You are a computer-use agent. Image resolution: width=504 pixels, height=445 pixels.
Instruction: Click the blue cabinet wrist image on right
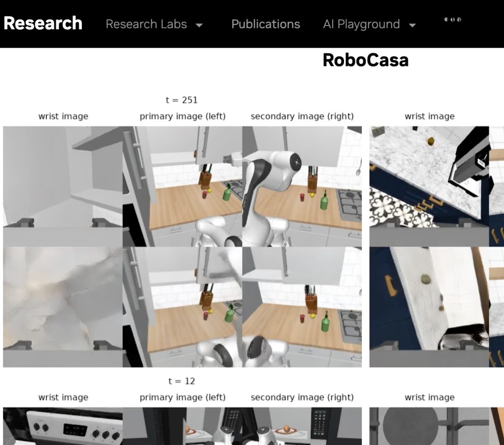click(429, 307)
